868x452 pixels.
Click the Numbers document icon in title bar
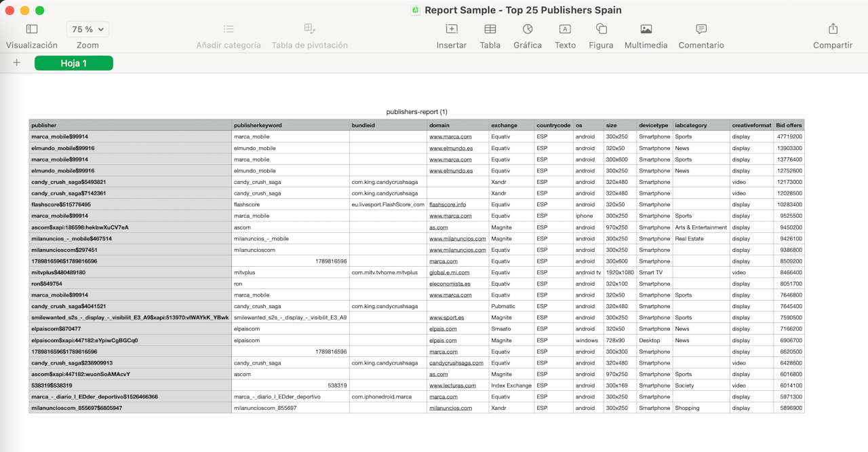(x=416, y=10)
